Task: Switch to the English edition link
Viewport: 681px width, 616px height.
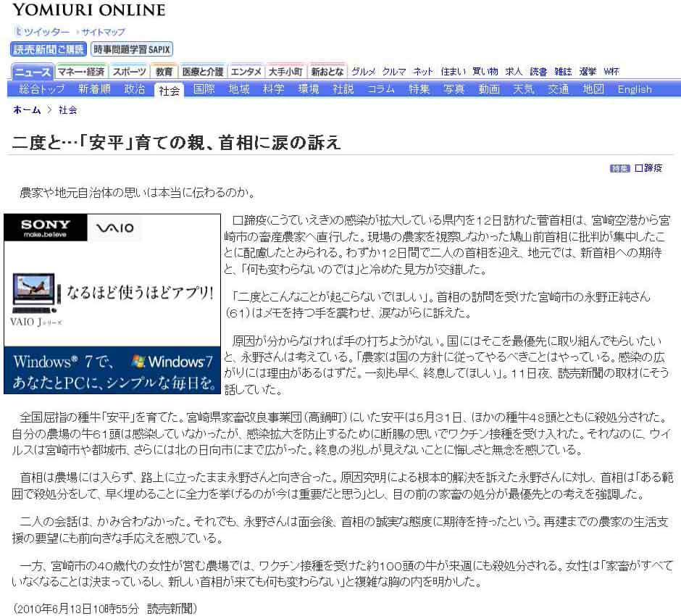Action: click(x=634, y=89)
